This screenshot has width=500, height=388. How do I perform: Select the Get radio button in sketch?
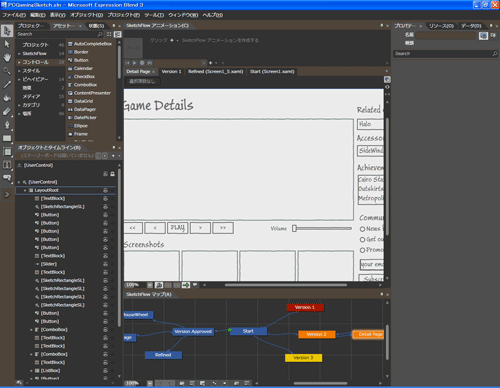(362, 239)
